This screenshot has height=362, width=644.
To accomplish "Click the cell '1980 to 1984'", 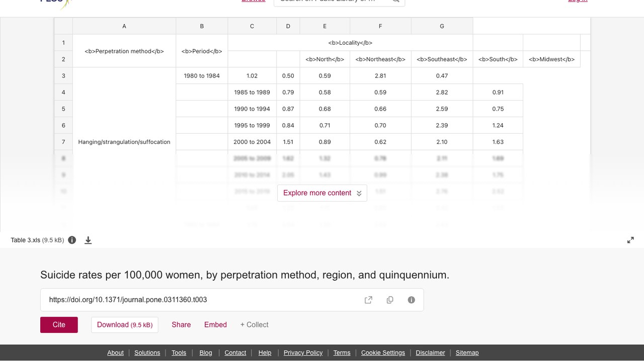I will 202,76.
